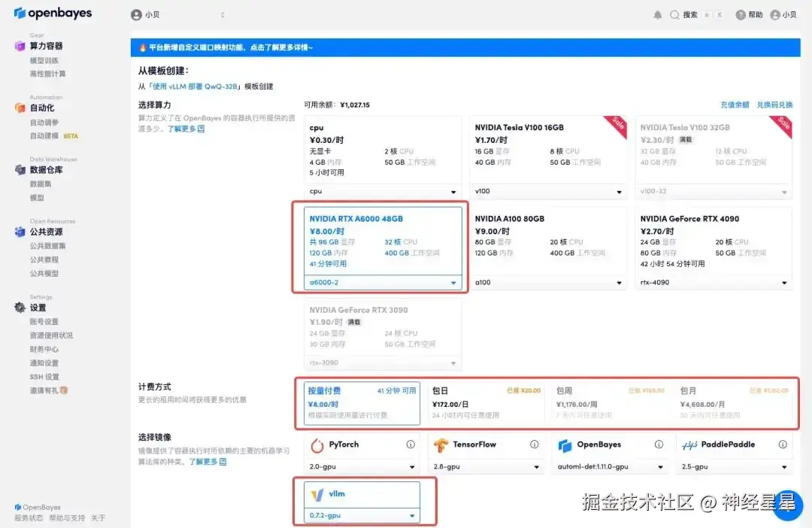Click the 数据仓库 sidebar icon

[20, 169]
